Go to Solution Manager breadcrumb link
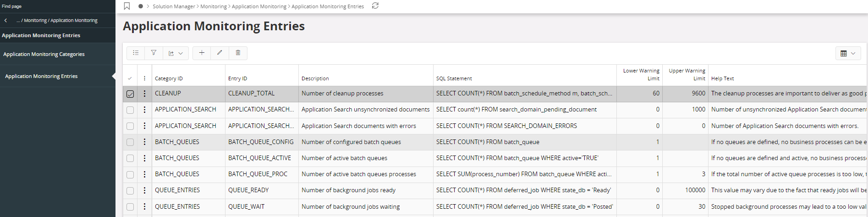The height and width of the screenshot is (217, 868). pos(174,6)
